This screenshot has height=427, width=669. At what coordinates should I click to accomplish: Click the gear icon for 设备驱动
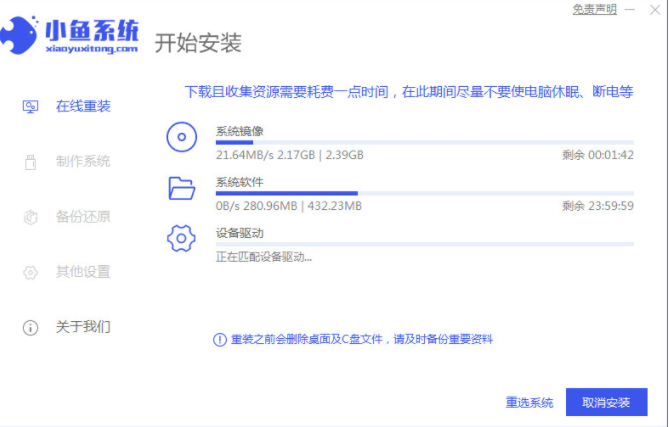[181, 239]
